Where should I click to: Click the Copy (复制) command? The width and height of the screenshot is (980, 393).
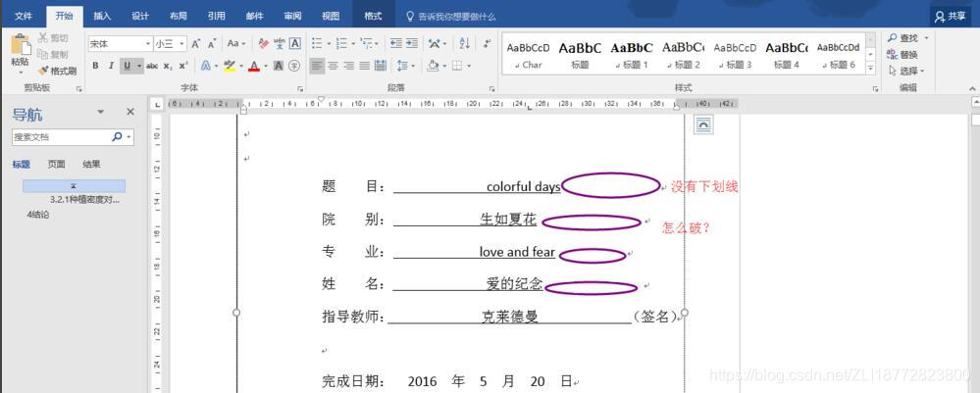click(x=53, y=54)
